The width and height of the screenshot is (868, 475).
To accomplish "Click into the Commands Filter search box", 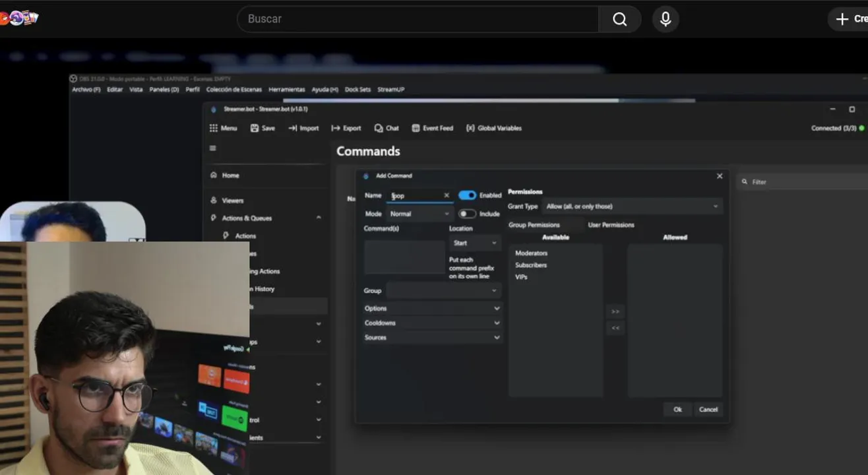I will [802, 182].
